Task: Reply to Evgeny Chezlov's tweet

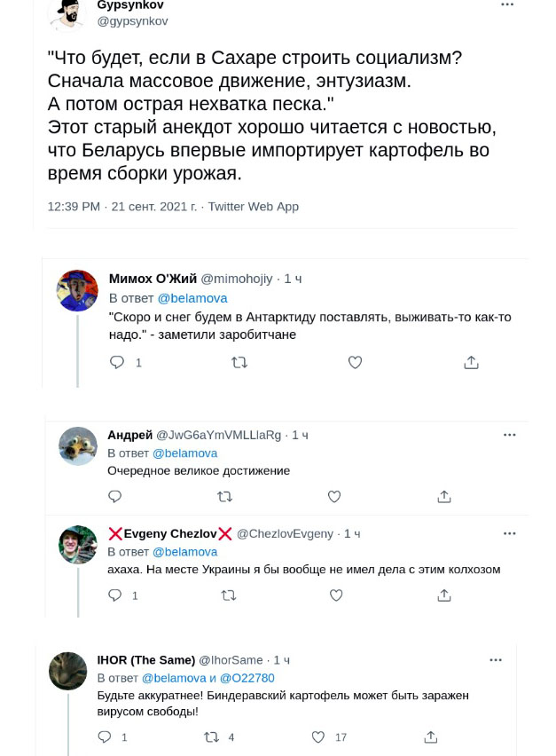Action: coord(115,595)
